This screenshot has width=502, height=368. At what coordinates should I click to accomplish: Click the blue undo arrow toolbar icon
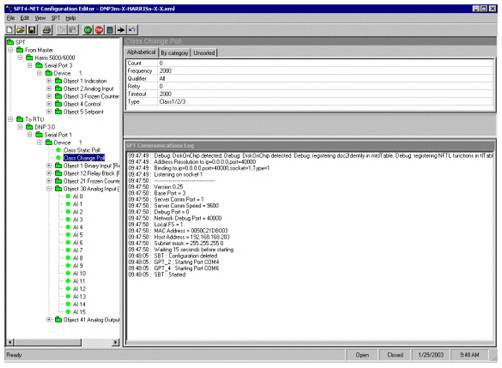(x=132, y=30)
